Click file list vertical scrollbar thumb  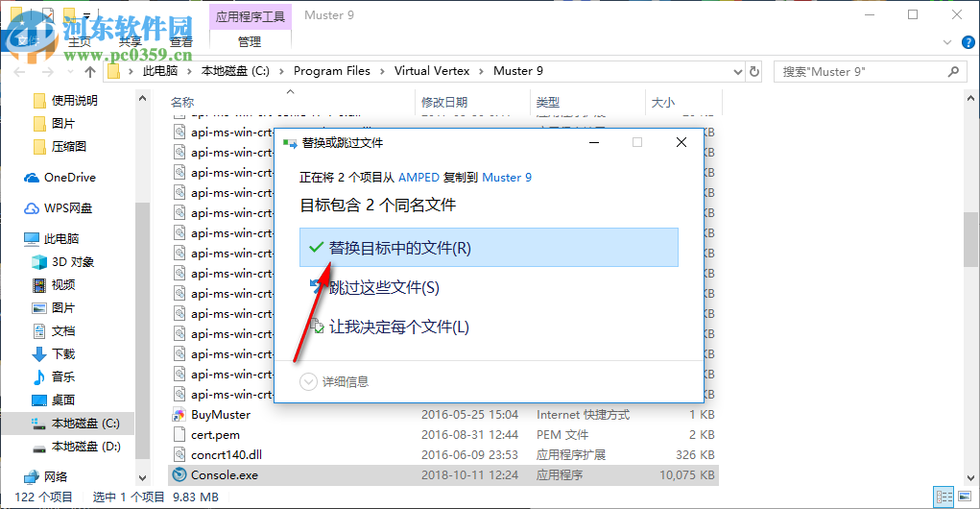(970, 239)
